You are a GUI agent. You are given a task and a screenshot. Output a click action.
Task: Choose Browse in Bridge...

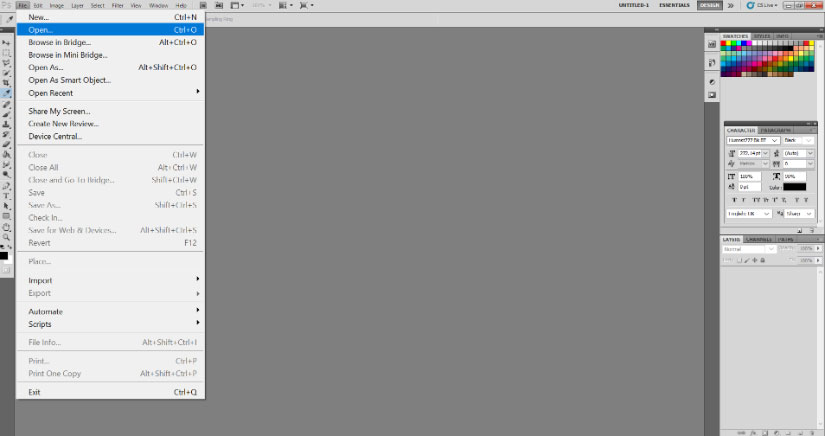[110, 42]
